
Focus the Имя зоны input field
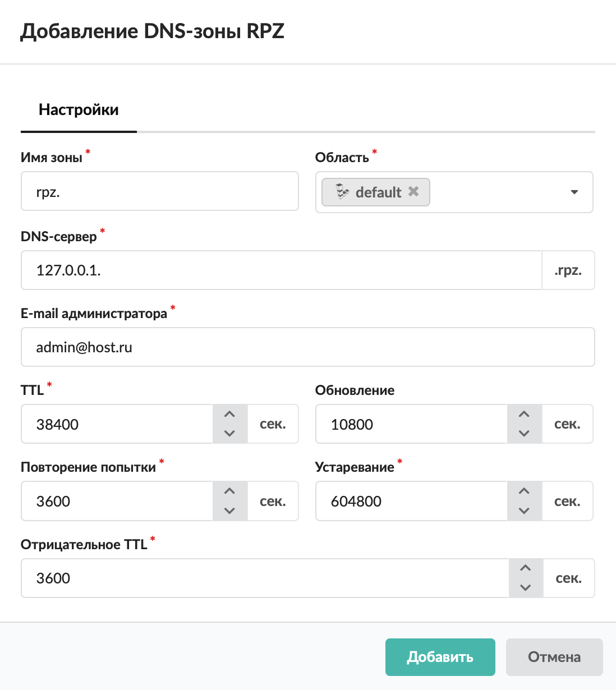(159, 192)
